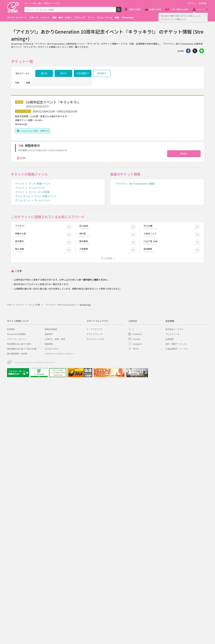
Task: Click the 公演を楽しむためのルール banner
Action: pyautogui.click(x=109, y=373)
